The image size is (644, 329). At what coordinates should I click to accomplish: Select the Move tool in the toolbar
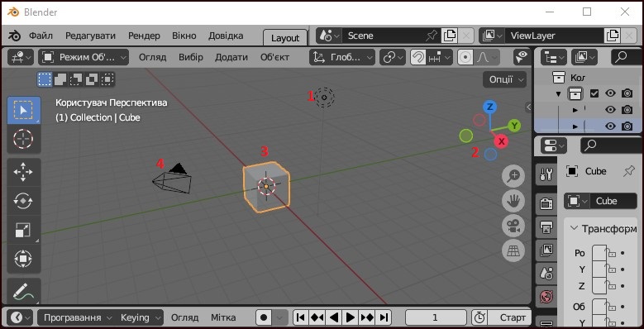[x=23, y=172]
